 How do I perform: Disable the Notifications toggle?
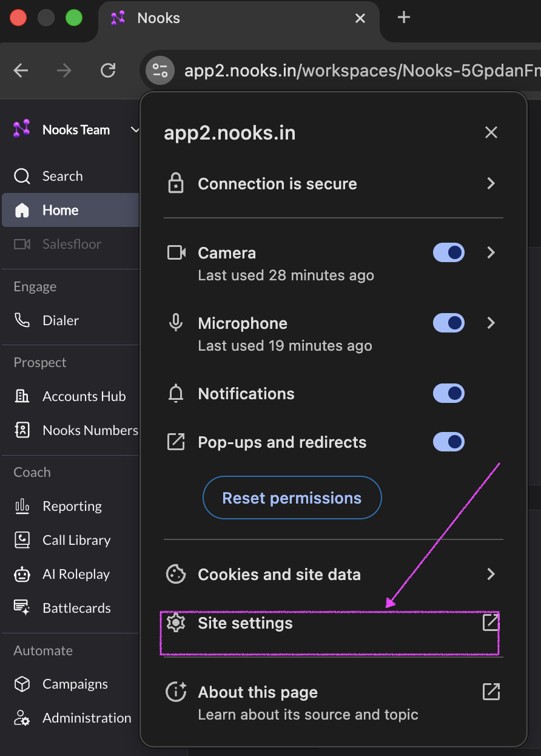point(449,393)
